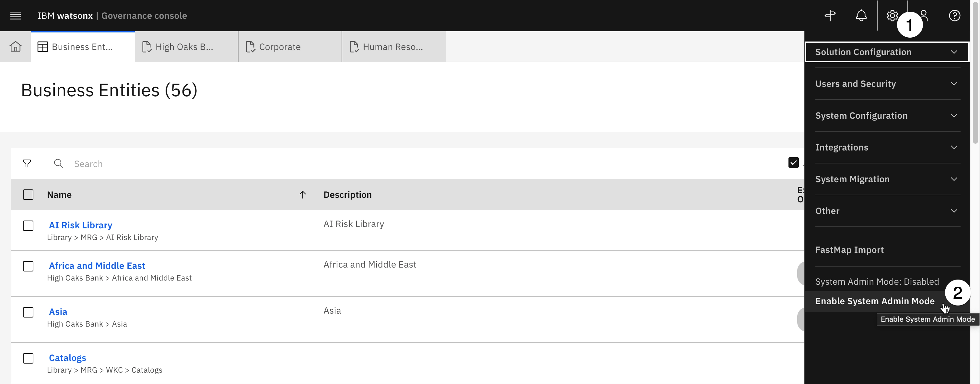Screen dimensions: 980x384
Task: Toggle the select-all header checkbox
Action: point(28,195)
